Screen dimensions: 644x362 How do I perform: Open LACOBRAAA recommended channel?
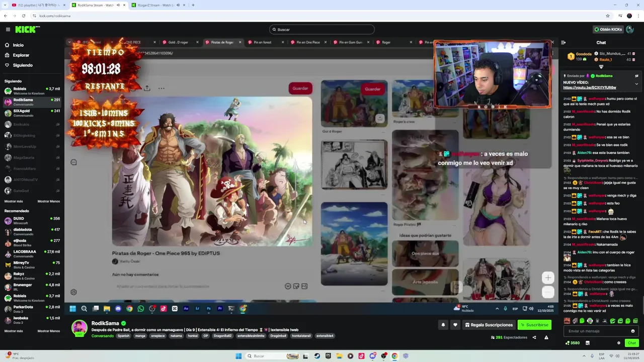pos(32,254)
